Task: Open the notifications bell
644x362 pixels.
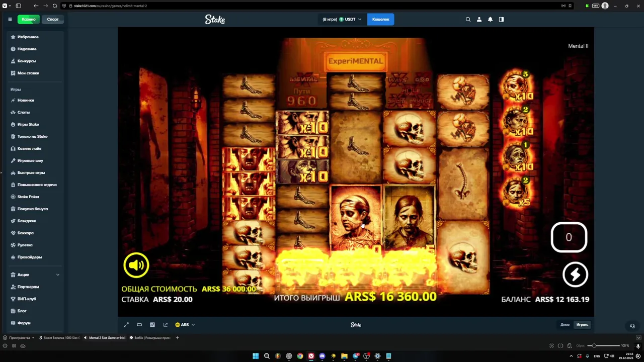Action: (x=490, y=19)
